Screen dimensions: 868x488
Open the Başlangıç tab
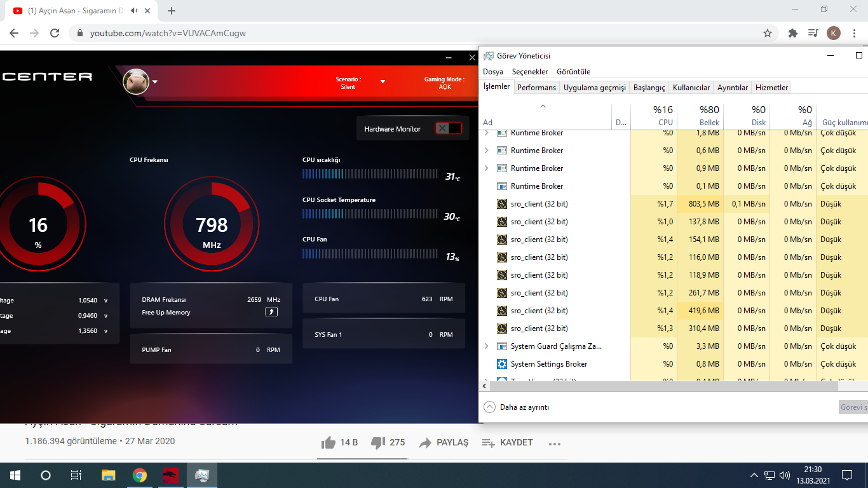coord(649,88)
